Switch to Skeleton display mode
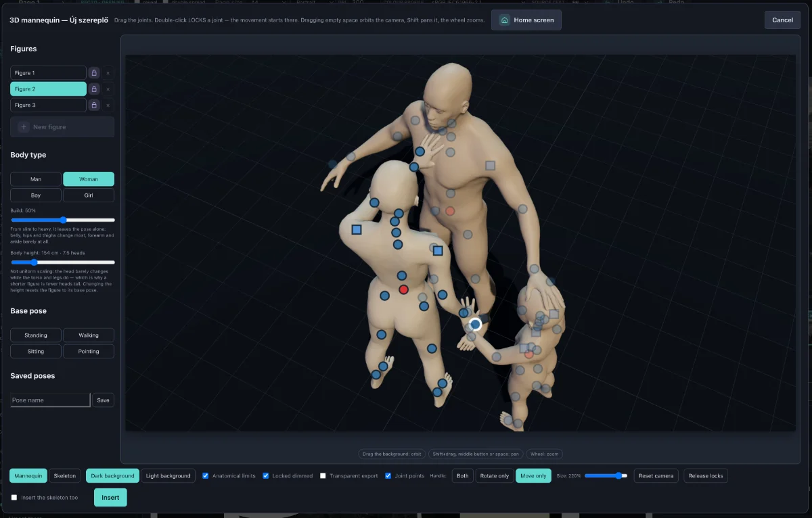 click(65, 475)
